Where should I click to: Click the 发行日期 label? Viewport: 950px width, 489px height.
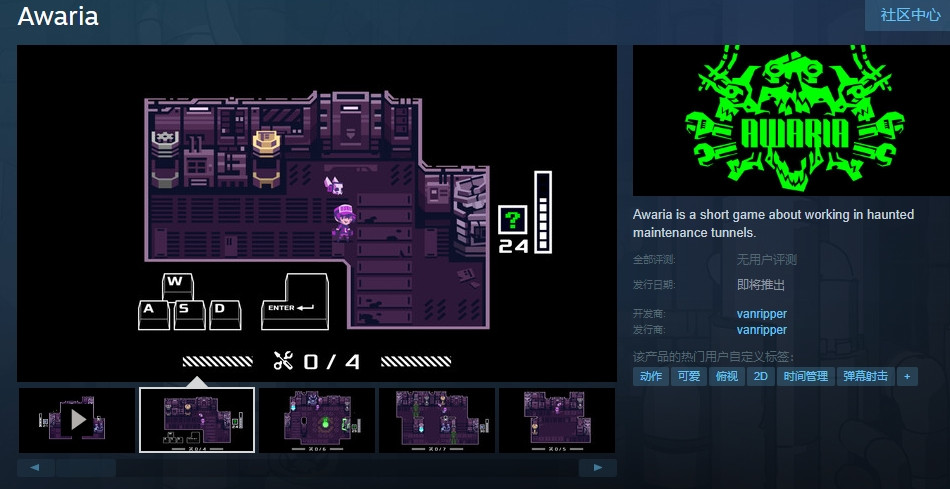click(x=654, y=285)
